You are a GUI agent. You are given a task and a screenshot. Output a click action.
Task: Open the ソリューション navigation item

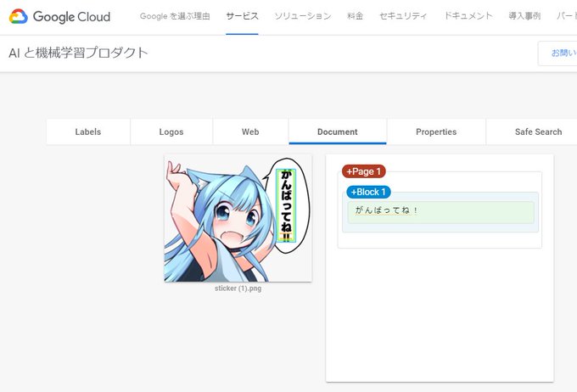click(303, 16)
